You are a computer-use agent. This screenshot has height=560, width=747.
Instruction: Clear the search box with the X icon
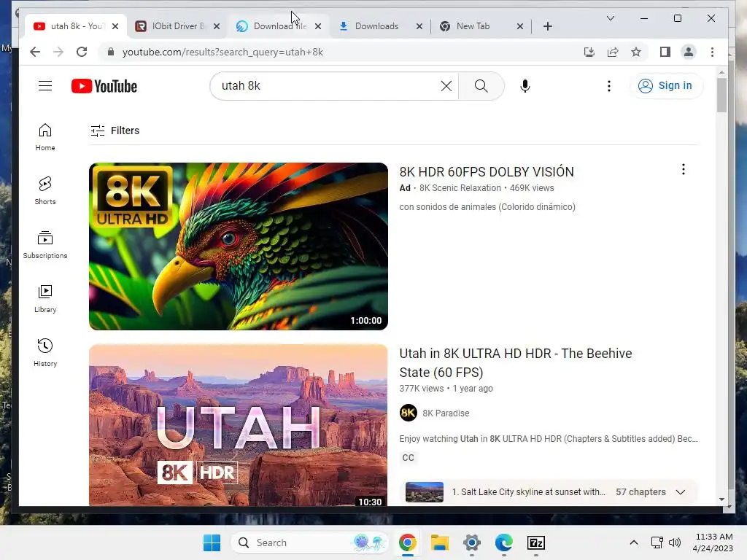point(446,86)
